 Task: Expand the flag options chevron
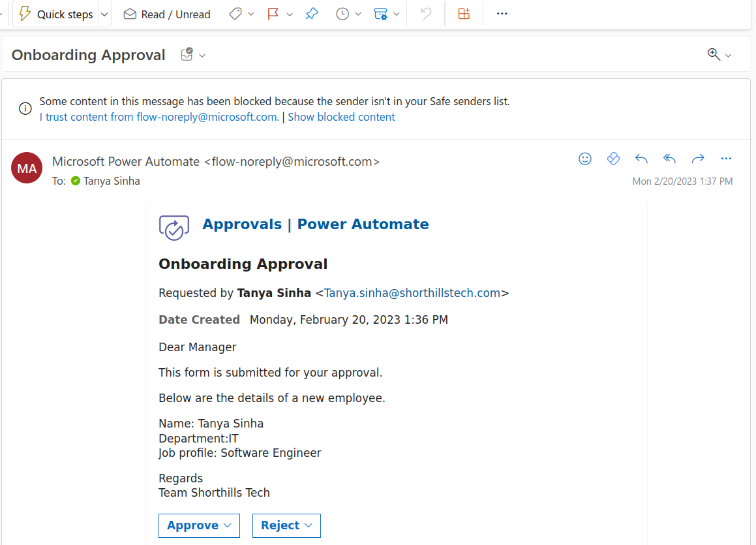pos(290,14)
